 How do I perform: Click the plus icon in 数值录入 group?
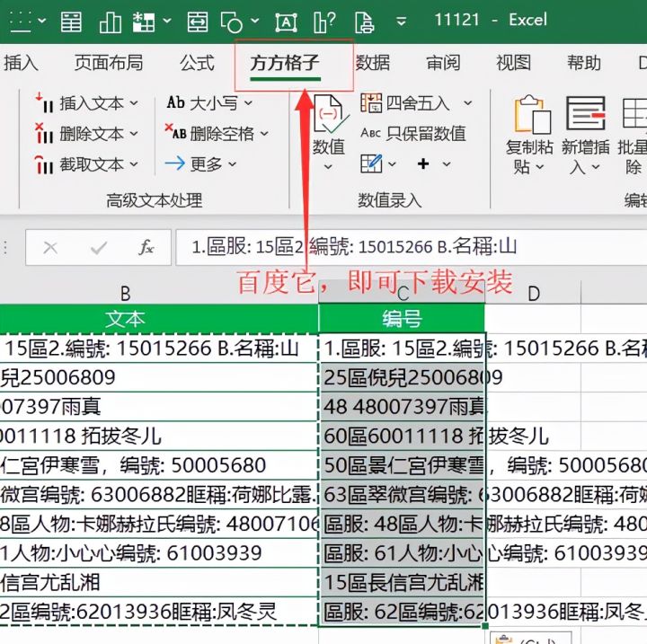click(423, 163)
